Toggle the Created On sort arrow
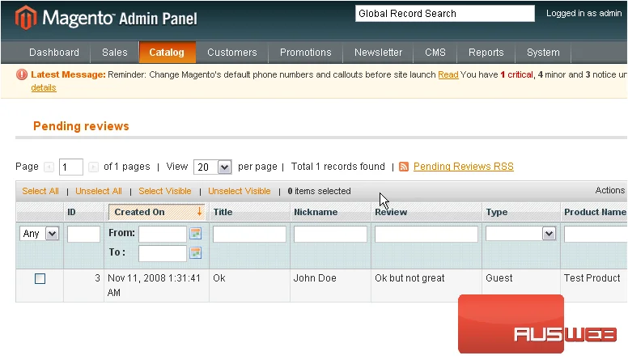This screenshot has height=364, width=628. (x=199, y=211)
